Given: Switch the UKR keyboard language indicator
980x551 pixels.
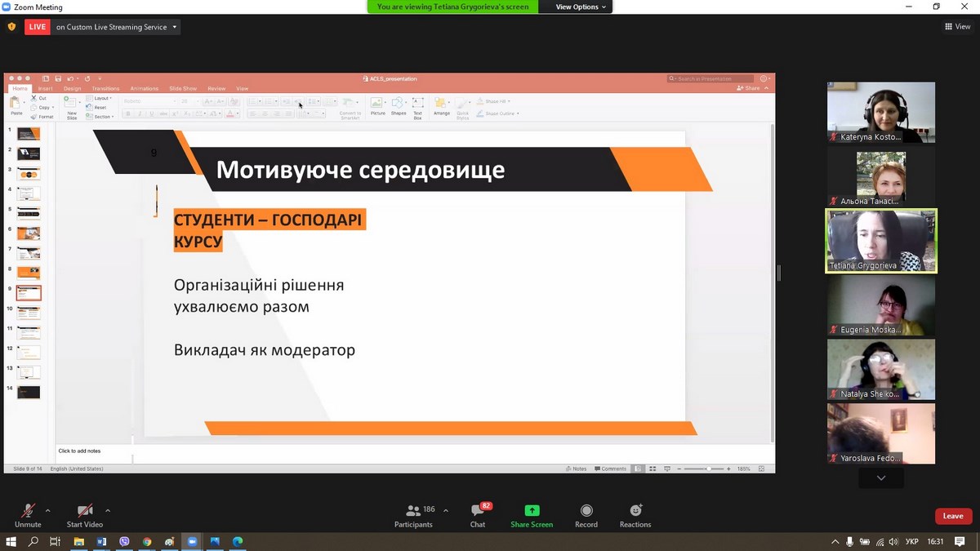Looking at the screenshot, I should click(913, 541).
